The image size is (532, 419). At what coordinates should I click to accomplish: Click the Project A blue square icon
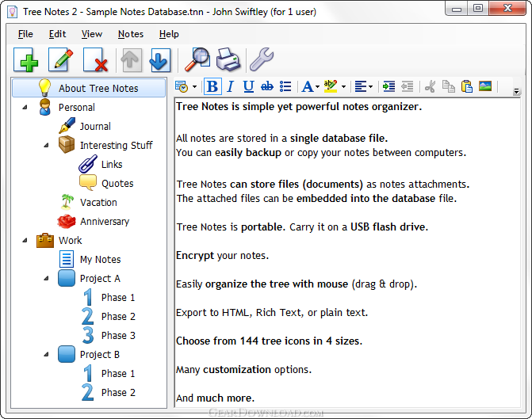(x=67, y=278)
